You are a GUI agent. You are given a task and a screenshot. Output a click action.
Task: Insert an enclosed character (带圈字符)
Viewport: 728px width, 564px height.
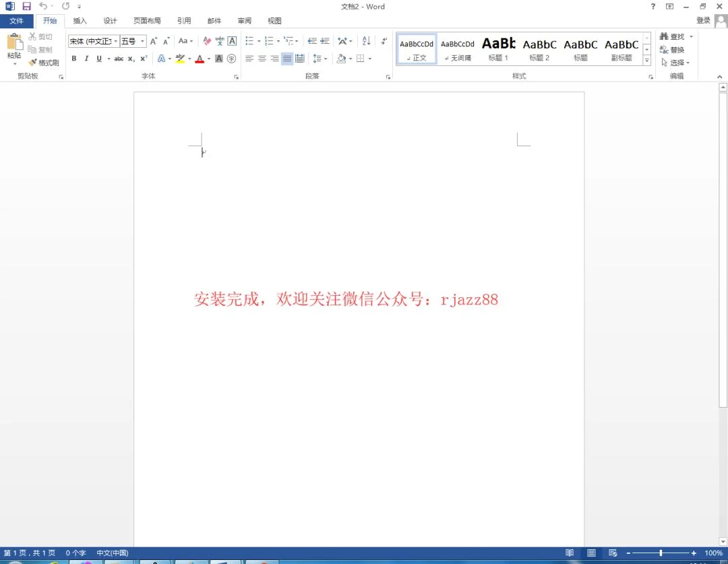click(x=232, y=59)
